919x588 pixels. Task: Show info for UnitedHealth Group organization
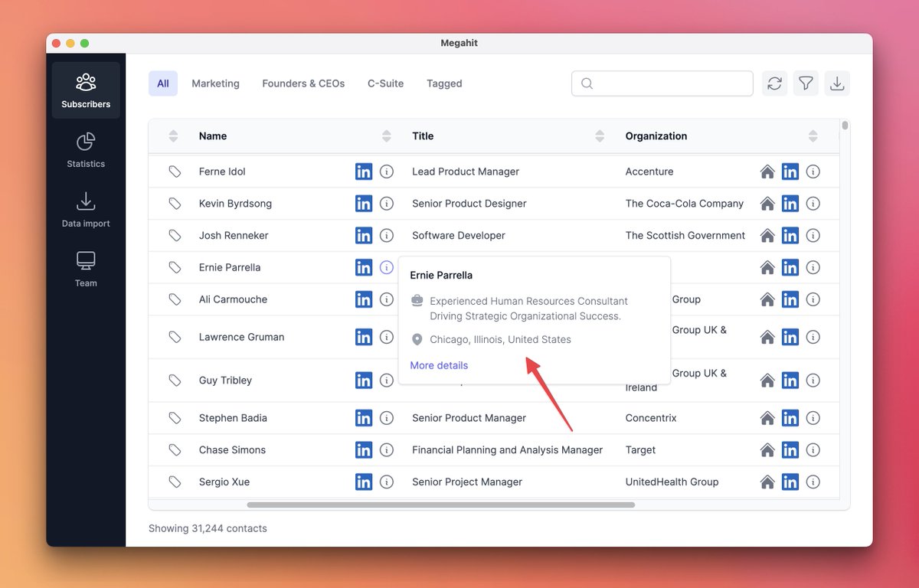click(x=813, y=482)
